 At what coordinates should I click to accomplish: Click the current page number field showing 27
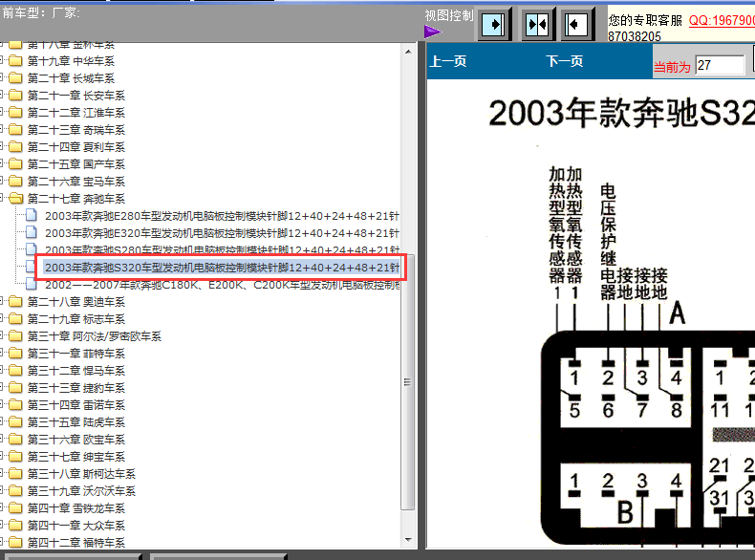720,65
